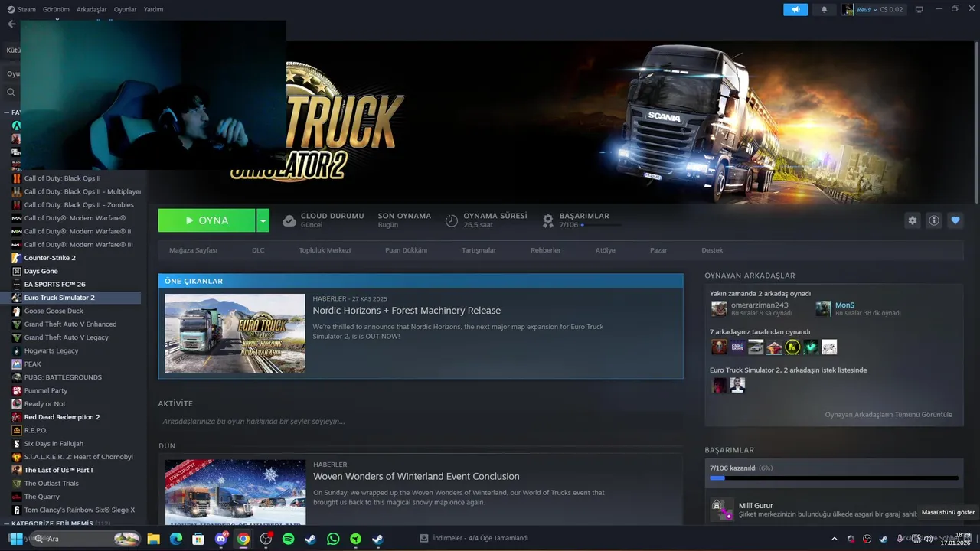The width and height of the screenshot is (980, 551).
Task: Open the Nordic Horizons news thumbnail
Action: pos(234,334)
